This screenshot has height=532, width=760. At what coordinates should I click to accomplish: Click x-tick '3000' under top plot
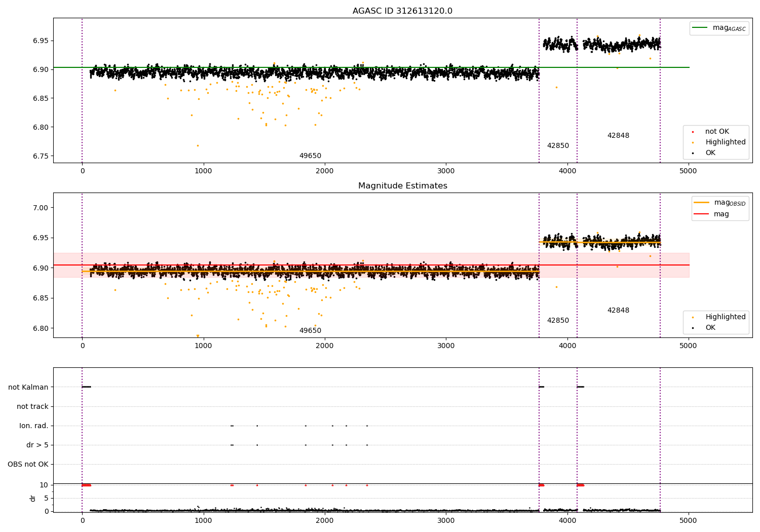tap(446, 171)
